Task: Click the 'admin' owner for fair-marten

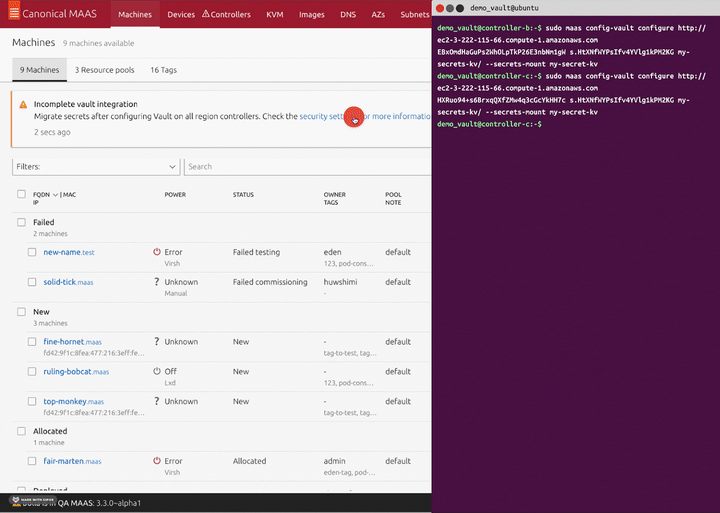Action: point(334,461)
